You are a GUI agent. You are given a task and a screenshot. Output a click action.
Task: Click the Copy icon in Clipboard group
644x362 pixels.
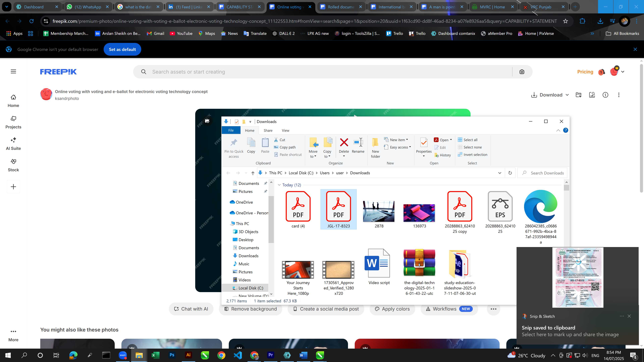[x=251, y=142]
